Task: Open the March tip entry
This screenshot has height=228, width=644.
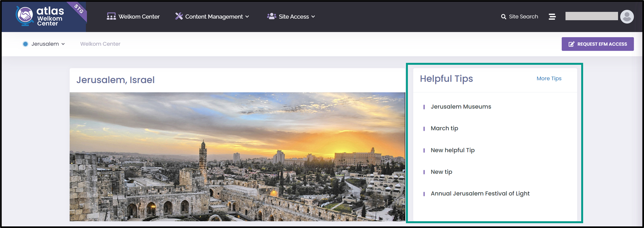Action: point(444,129)
